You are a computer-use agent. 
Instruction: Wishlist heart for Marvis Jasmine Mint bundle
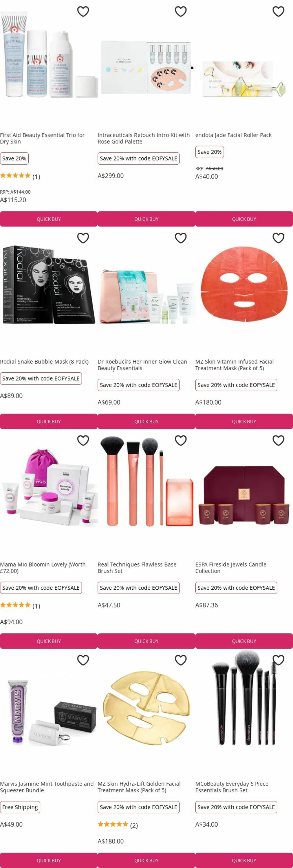pyautogui.click(x=83, y=660)
